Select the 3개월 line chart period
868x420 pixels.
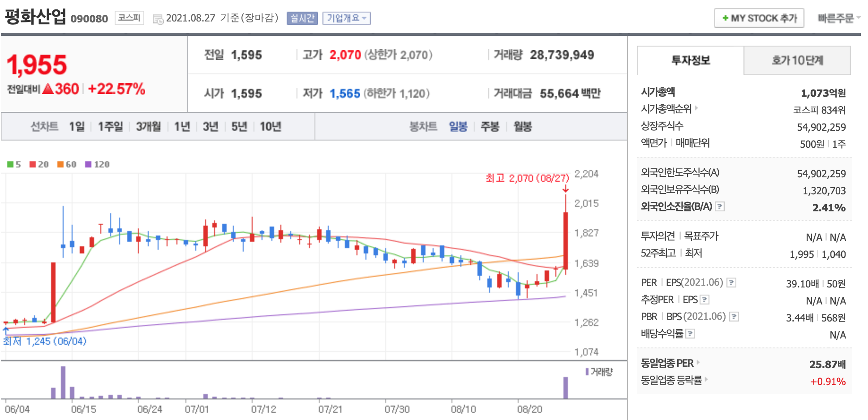pos(148,127)
